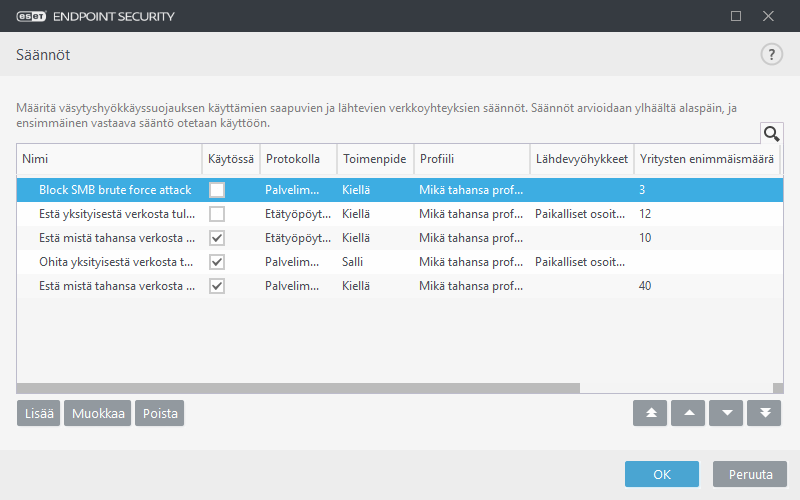
Task: Enable the Estä yksityisestä verkosta tul... rule checkbox
Action: point(217,214)
